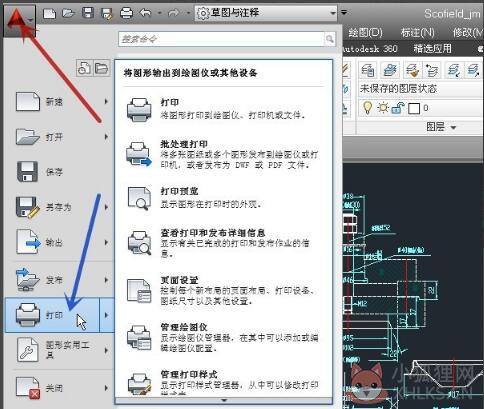Click the Redo arrow in quick access toolbar

[x=174, y=13]
